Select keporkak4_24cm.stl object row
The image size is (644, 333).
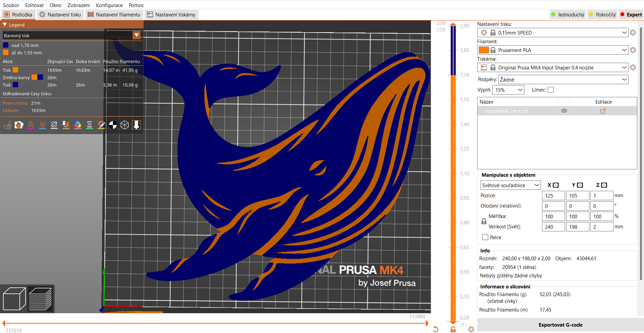coord(557,111)
